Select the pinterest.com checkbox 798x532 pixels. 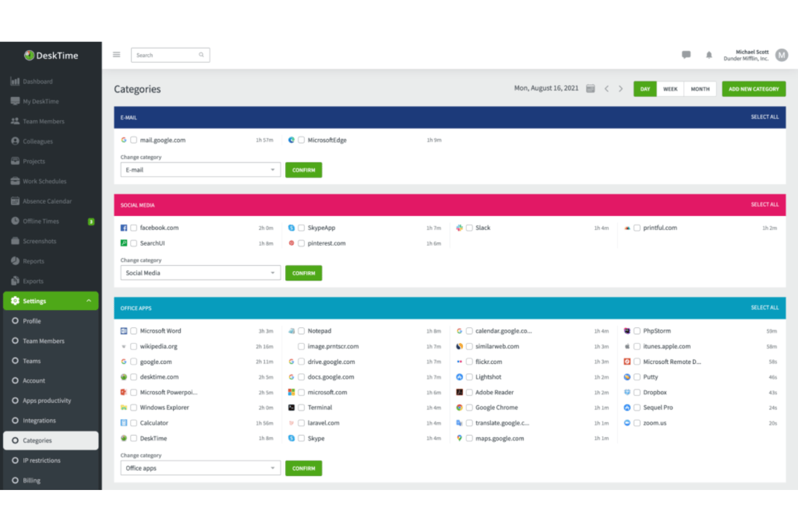pyautogui.click(x=301, y=243)
